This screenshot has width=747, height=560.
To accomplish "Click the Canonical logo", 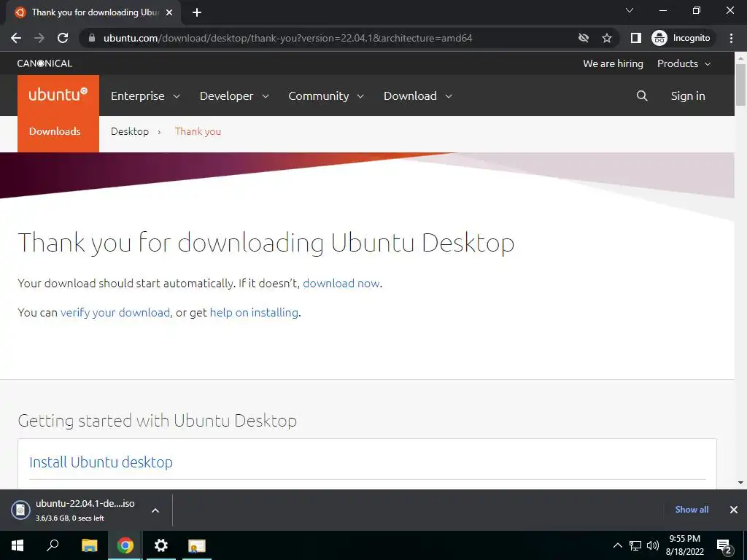I will point(44,63).
